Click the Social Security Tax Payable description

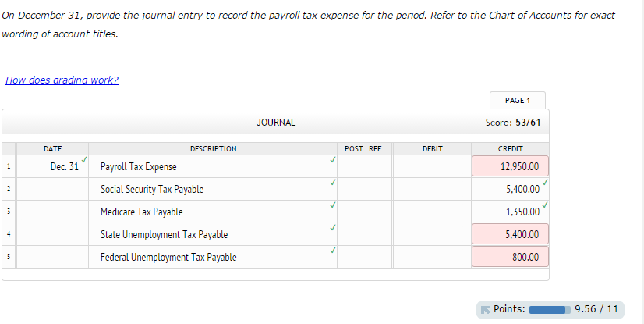[211, 189]
